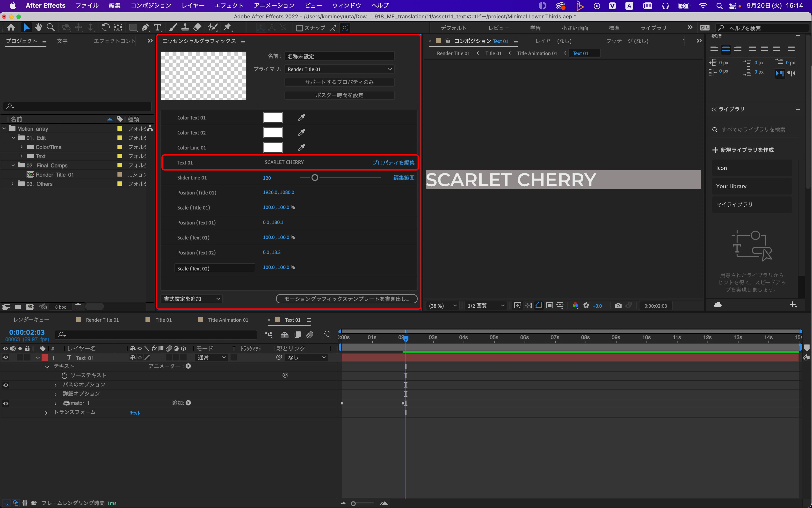Toggle the composition lock icon in viewer tab
Viewport: 812px width, 508px height.
point(448,40)
